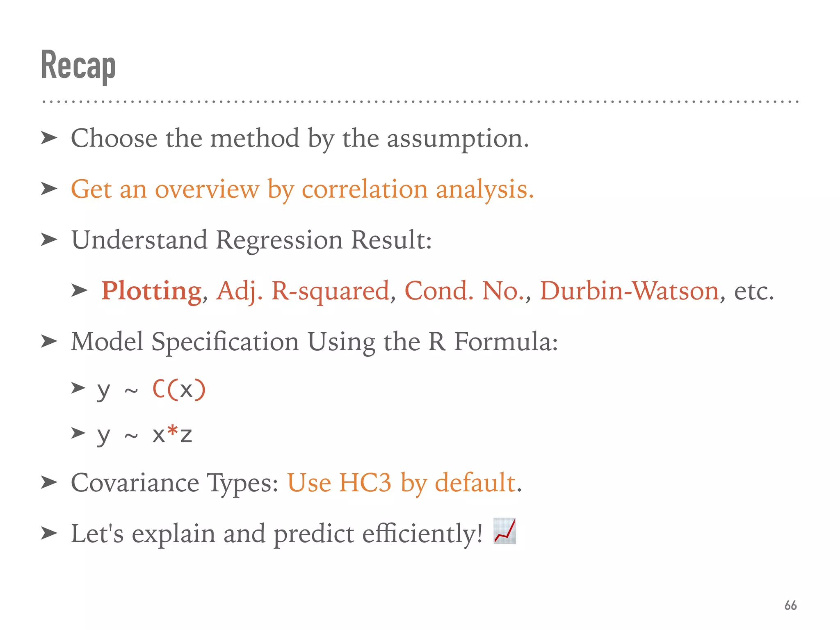Click the arrow bullet before 'Get an overview'
The height and width of the screenshot is (630, 840).
pyautogui.click(x=49, y=189)
